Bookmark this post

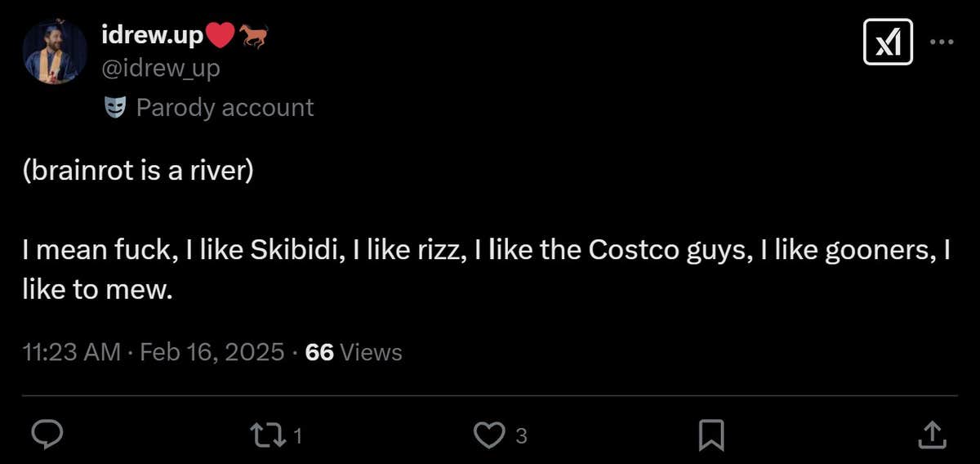[x=711, y=435]
